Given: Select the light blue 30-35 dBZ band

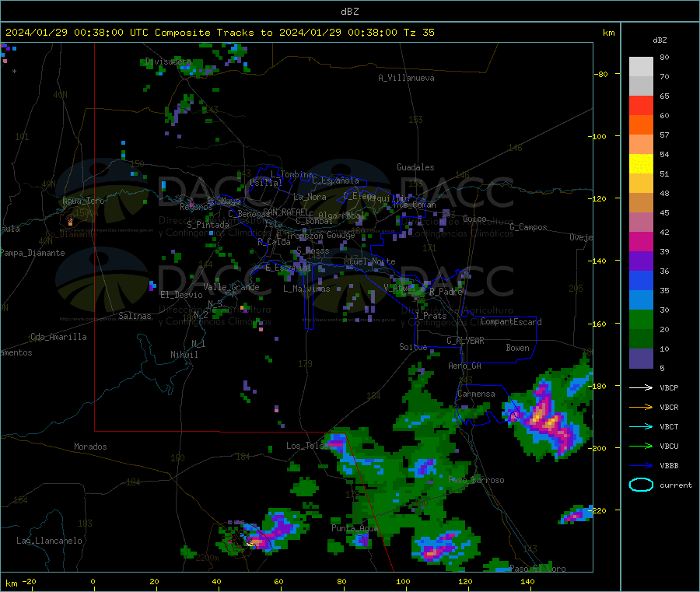Looking at the screenshot, I should point(641,300).
